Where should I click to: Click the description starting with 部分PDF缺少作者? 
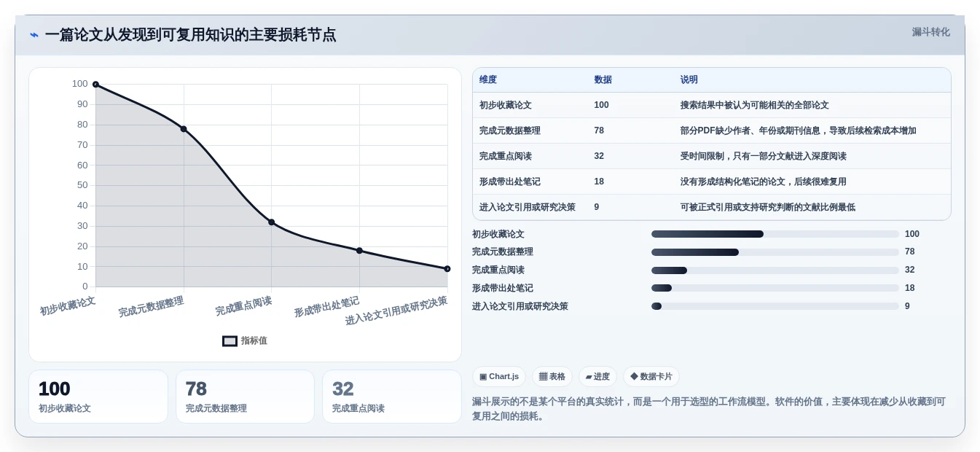pos(798,130)
